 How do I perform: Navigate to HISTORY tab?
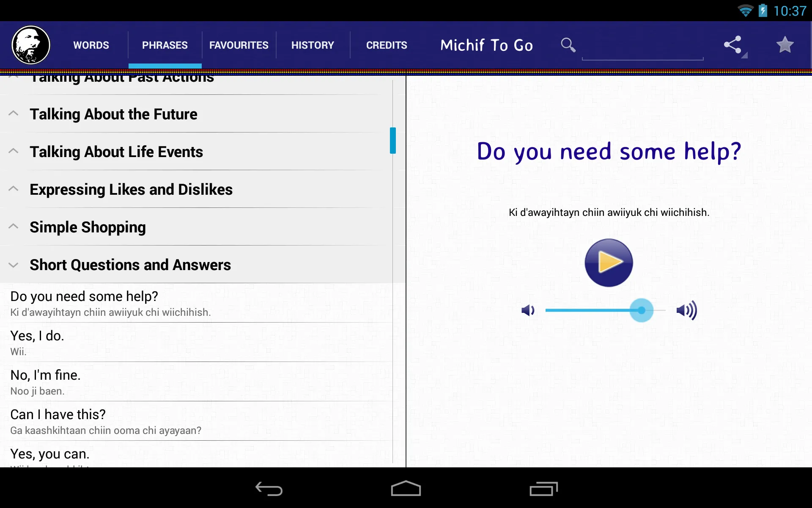[x=312, y=45]
